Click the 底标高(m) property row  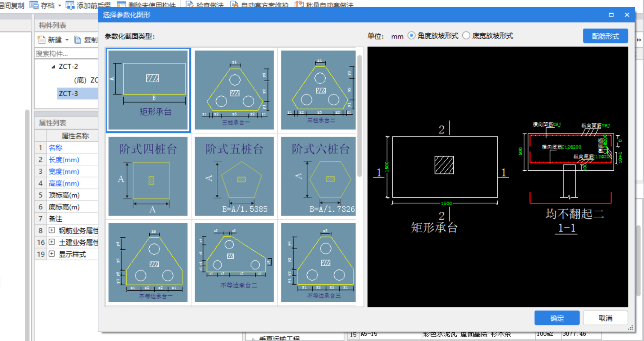pos(66,207)
